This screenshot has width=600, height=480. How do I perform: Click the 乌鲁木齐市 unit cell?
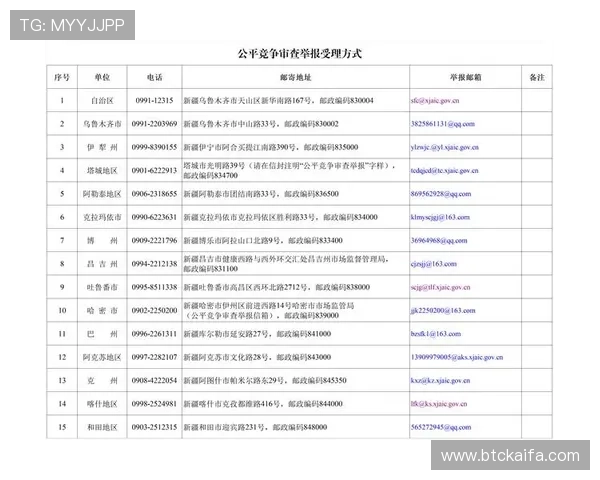pyautogui.click(x=102, y=124)
